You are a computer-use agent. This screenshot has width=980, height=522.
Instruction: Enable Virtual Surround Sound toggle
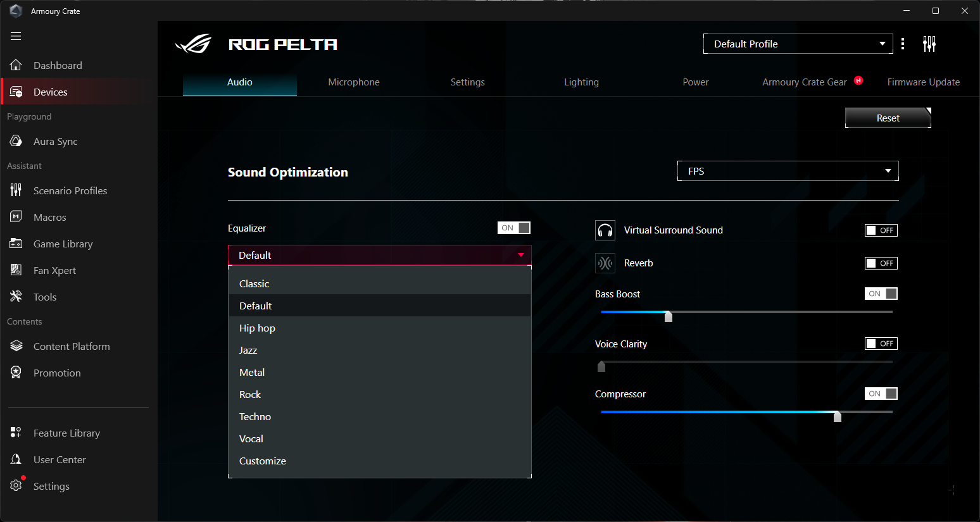coord(881,230)
